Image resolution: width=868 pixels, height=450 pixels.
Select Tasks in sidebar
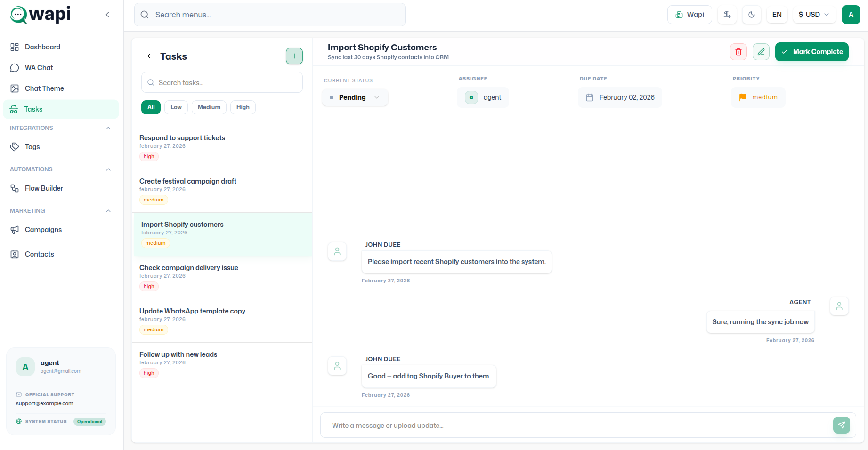(x=61, y=109)
